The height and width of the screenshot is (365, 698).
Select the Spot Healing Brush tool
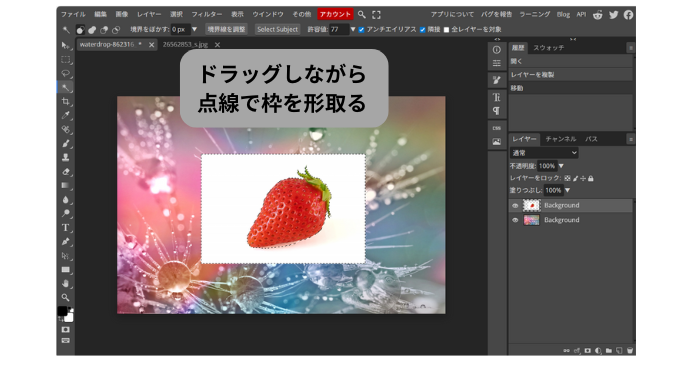click(65, 130)
